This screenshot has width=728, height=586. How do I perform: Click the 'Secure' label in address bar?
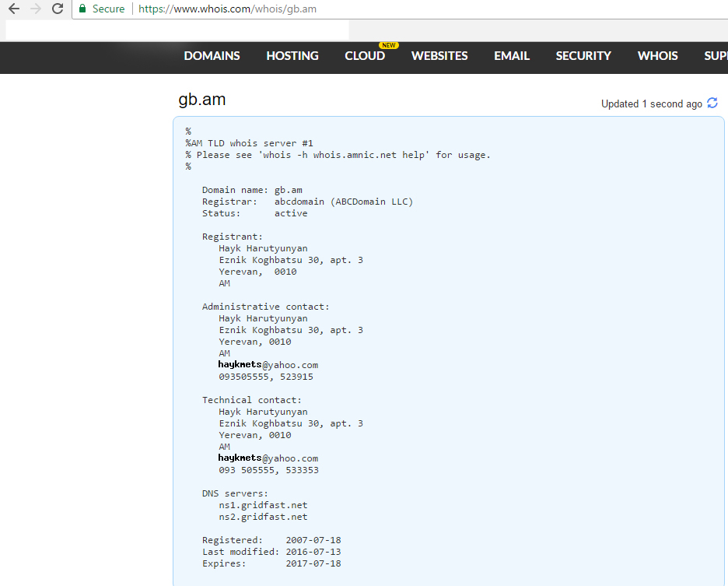pyautogui.click(x=108, y=9)
